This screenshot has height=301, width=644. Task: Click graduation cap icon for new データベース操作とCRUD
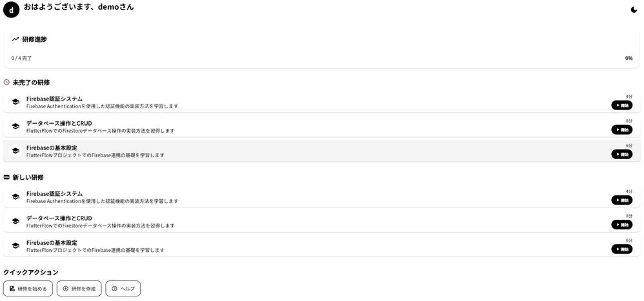coord(15,221)
